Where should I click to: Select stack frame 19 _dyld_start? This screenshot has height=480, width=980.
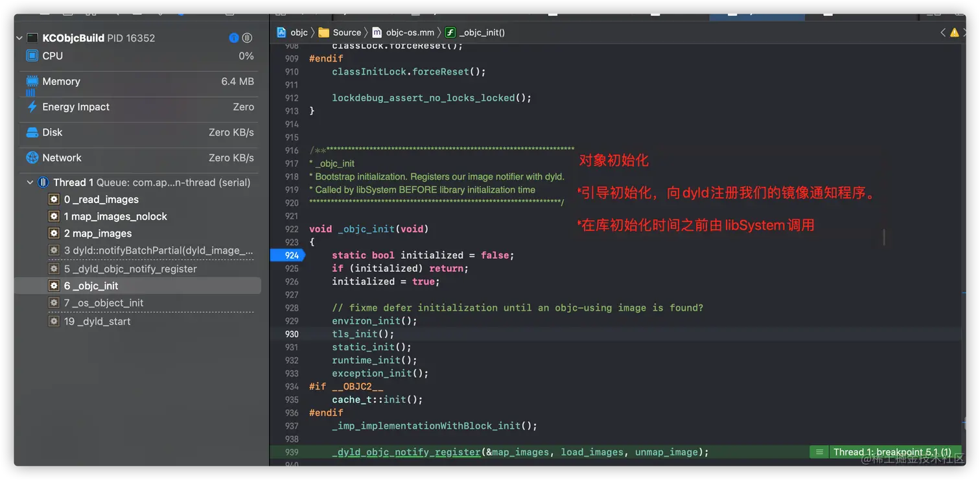pos(137,321)
